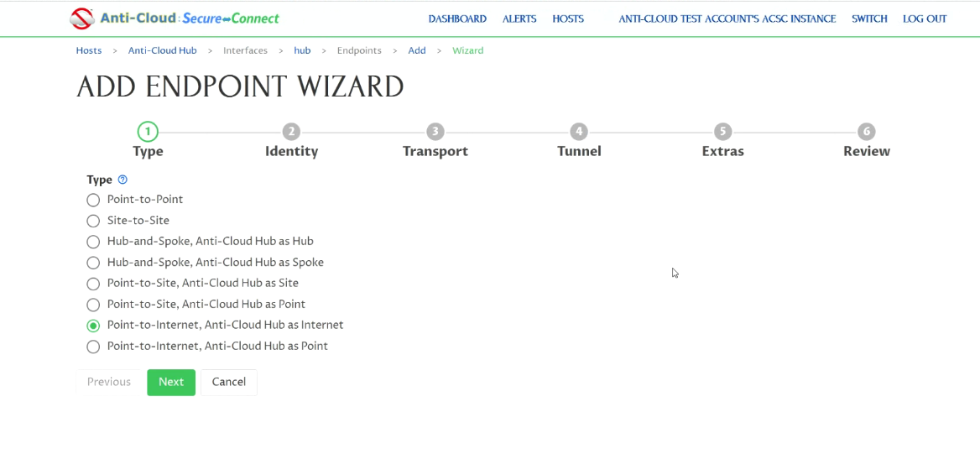Click step 4 circle for Tunnel
The width and height of the screenshot is (980, 459).
tap(579, 132)
